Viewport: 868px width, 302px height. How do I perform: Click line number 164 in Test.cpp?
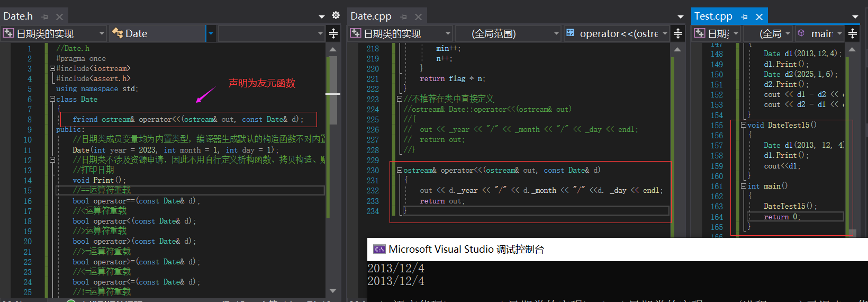click(717, 217)
